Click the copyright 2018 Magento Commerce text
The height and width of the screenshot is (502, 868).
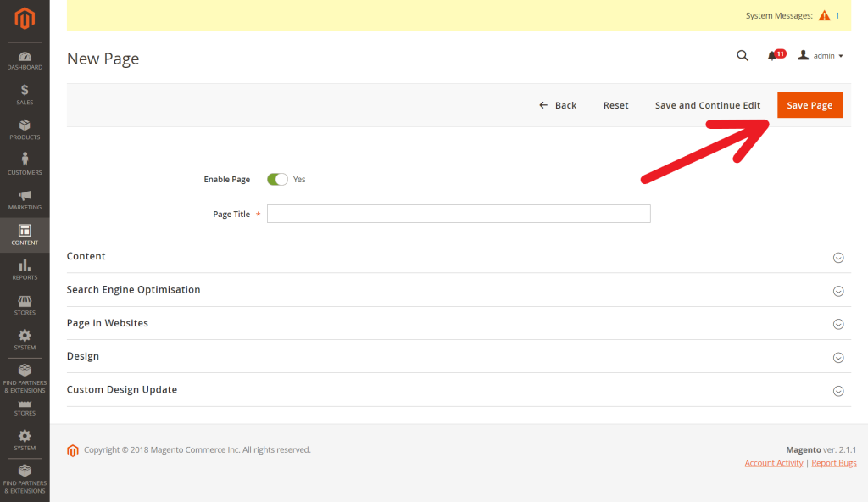[197, 450]
